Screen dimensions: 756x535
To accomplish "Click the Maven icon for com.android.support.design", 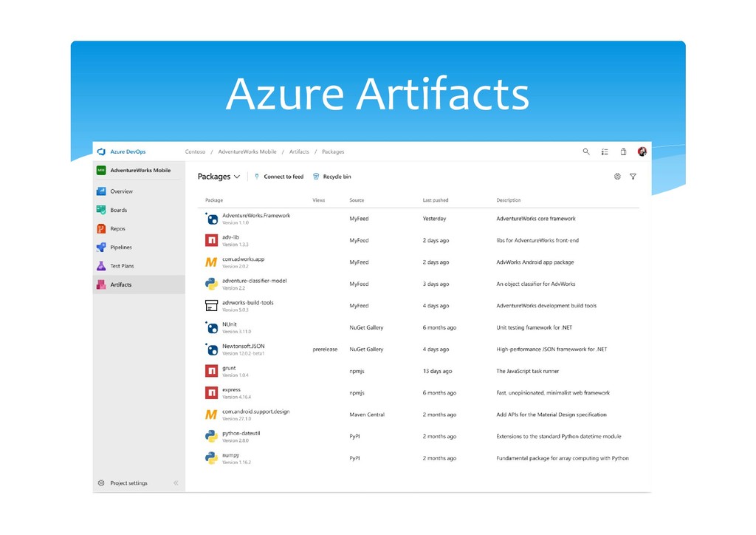I will tap(211, 415).
